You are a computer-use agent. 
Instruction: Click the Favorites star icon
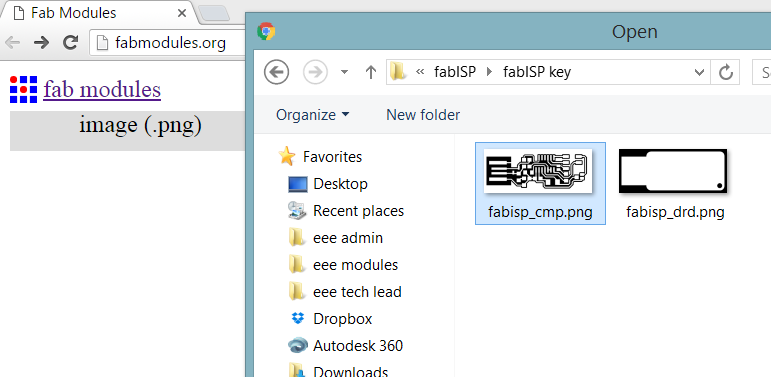click(x=287, y=156)
